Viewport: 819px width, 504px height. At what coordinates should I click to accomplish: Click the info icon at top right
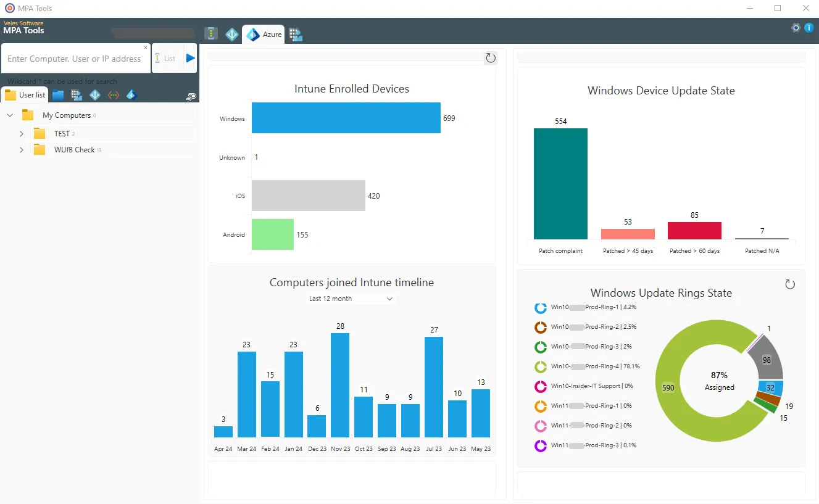click(809, 27)
